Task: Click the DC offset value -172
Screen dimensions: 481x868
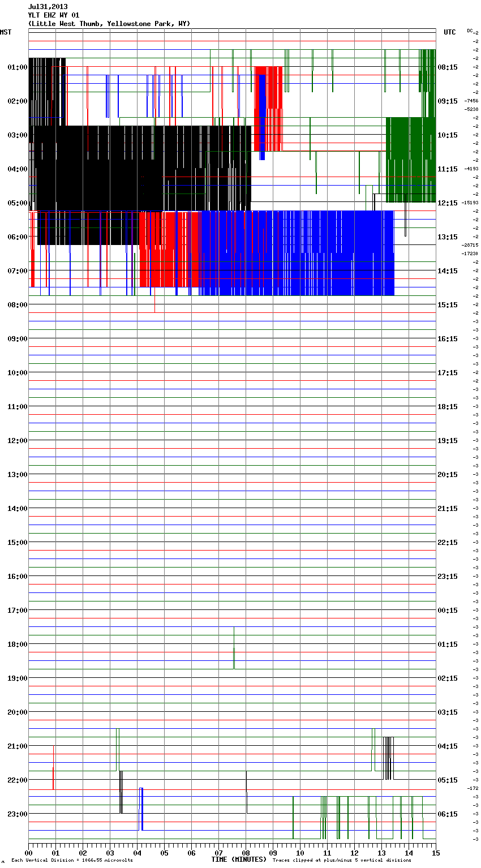Action: (x=473, y=788)
